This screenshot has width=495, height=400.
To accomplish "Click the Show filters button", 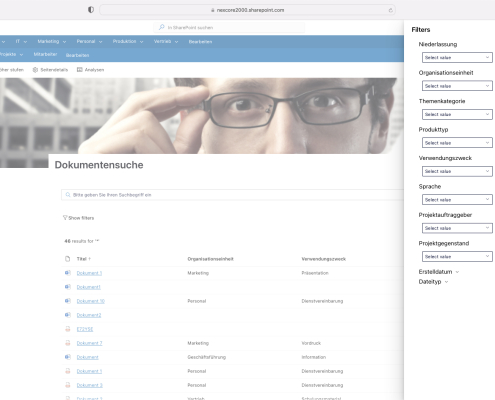I will [78, 218].
